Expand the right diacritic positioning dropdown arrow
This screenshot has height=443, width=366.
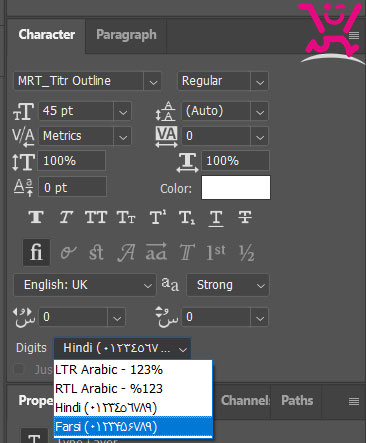(x=260, y=318)
